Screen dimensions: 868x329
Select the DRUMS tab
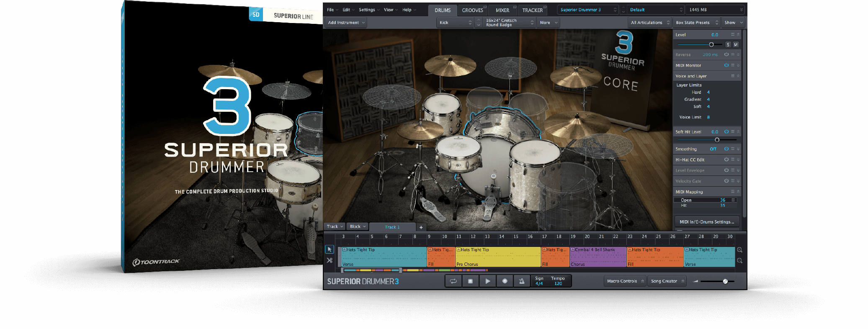click(443, 10)
